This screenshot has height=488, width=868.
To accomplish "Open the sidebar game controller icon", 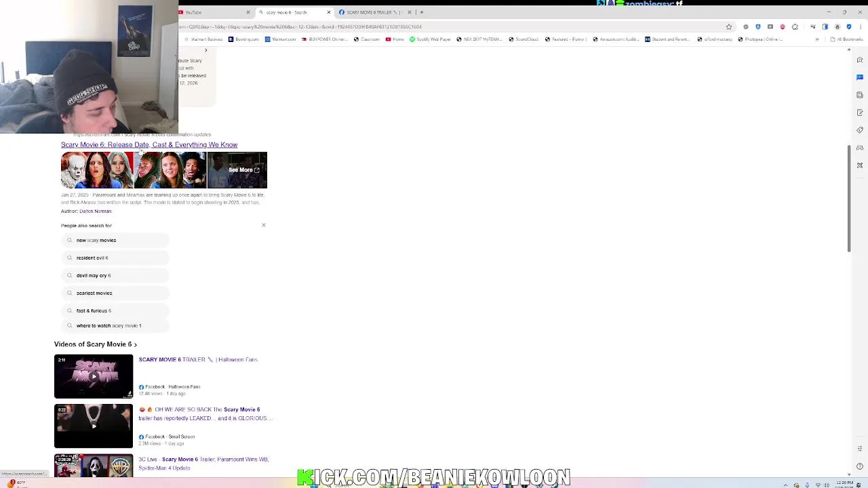I will (x=860, y=148).
